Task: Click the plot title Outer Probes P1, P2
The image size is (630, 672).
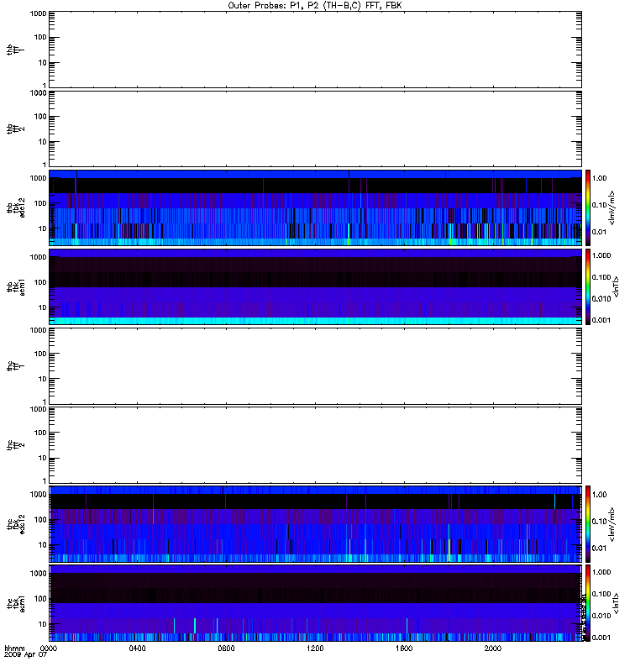Action: tap(314, 5)
